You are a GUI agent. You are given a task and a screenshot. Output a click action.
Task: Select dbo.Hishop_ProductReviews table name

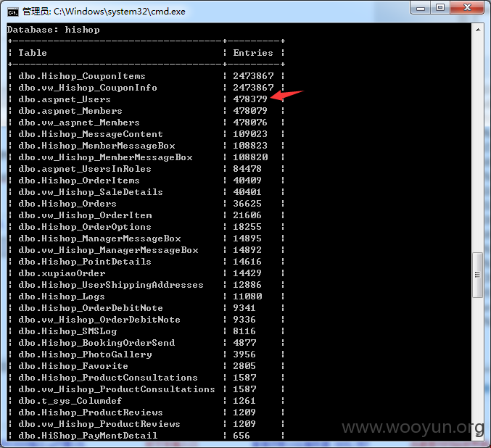(91, 412)
